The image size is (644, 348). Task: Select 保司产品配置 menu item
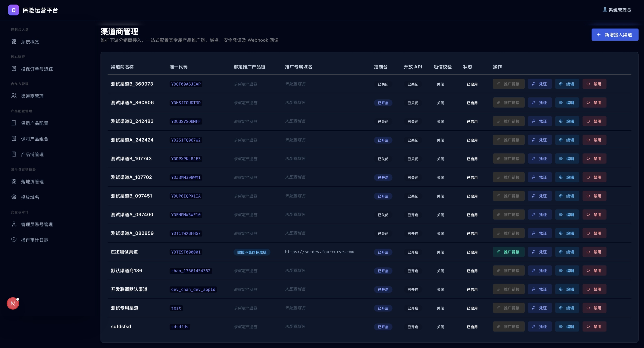34,123
